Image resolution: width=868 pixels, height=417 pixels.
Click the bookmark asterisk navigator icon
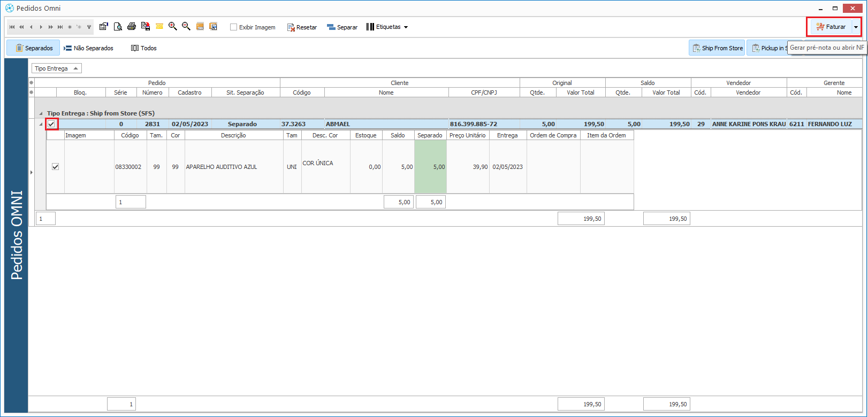(x=70, y=27)
